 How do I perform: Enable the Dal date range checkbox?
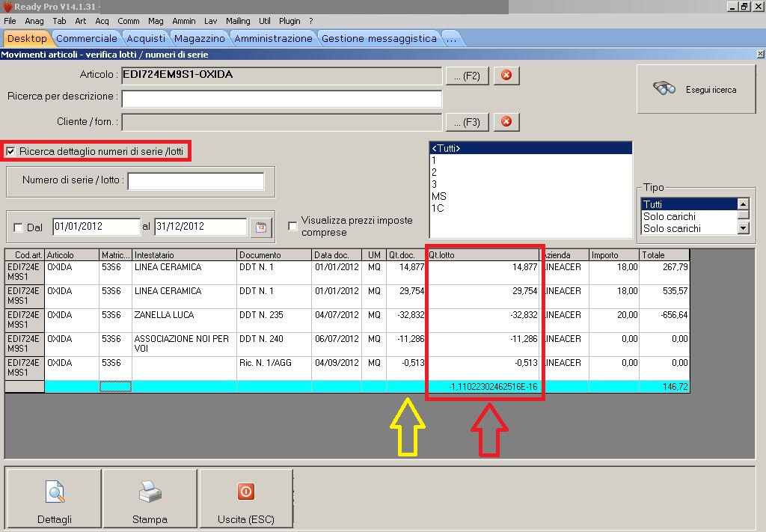(x=18, y=227)
